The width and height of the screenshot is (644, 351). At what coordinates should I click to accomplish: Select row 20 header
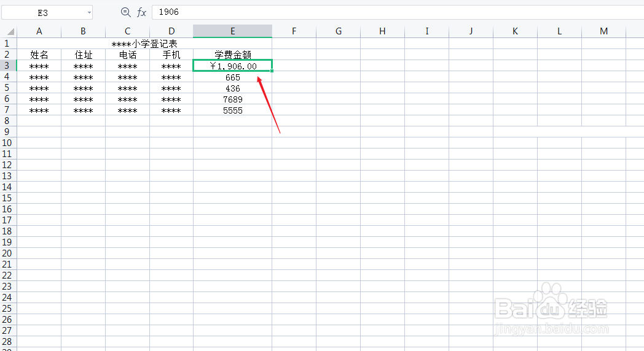point(7,253)
